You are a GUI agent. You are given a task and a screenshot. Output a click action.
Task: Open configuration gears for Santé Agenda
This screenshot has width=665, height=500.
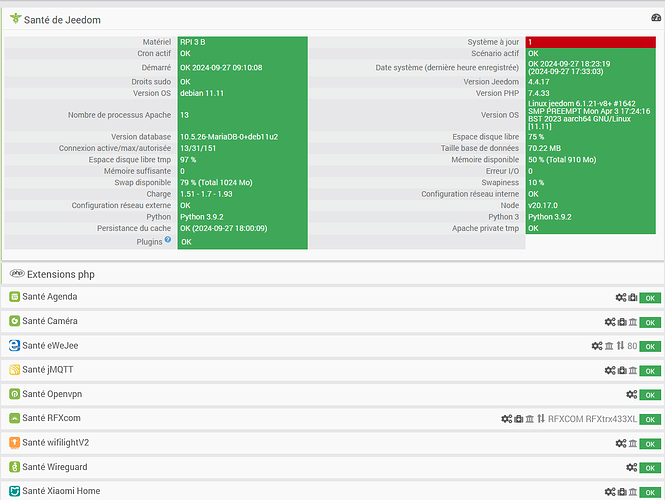[621, 298]
